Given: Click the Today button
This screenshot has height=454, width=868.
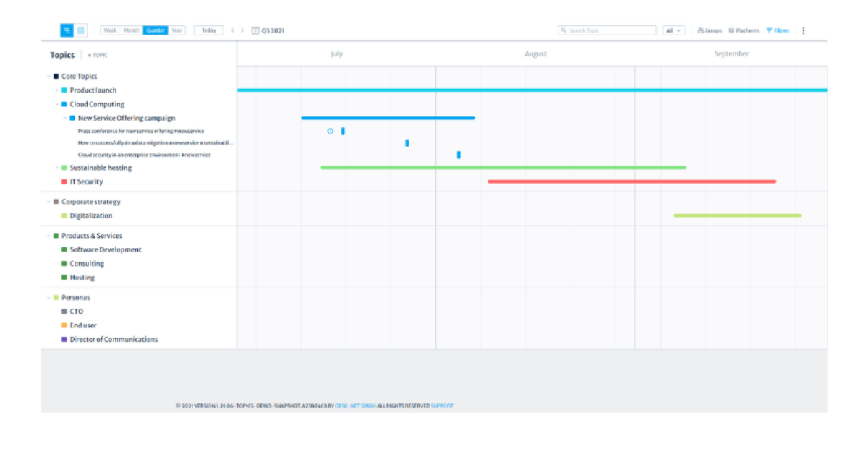Looking at the screenshot, I should tap(208, 30).
